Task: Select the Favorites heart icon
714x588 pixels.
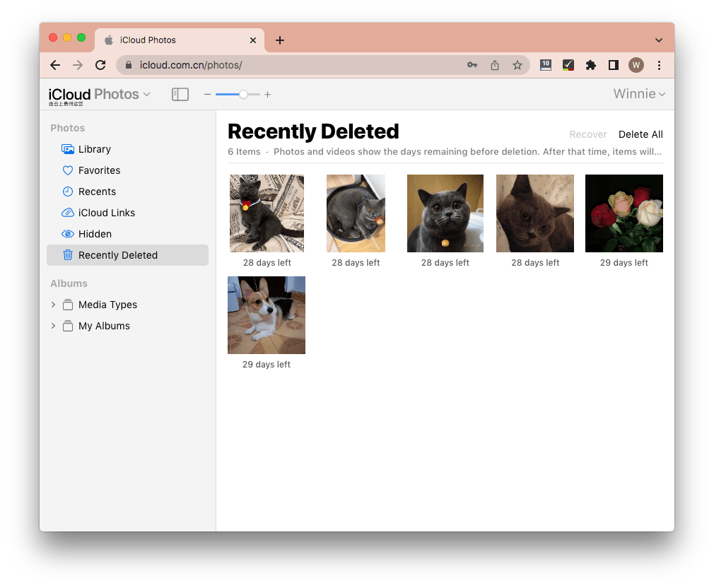Action: tap(66, 170)
